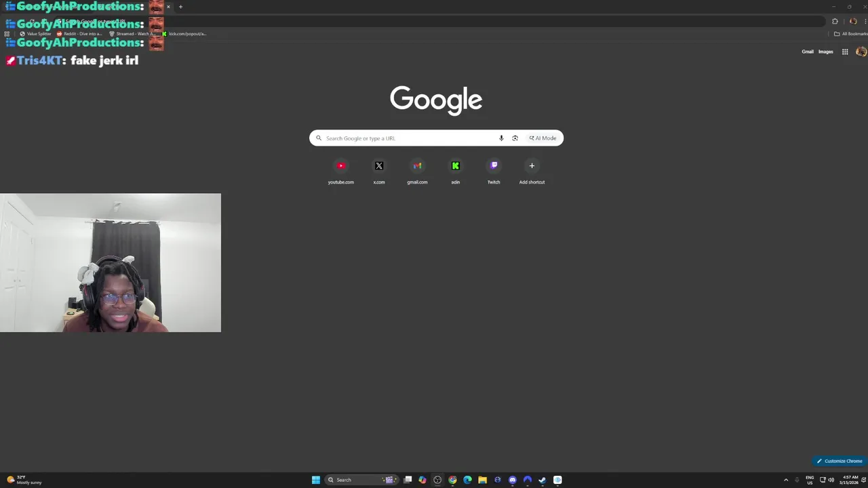The image size is (868, 488).
Task: Open the Chrome extensions puzzle icon
Action: tap(835, 21)
